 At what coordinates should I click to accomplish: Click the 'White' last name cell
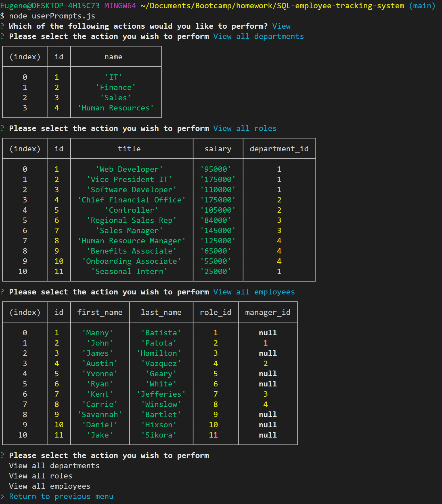pos(161,384)
